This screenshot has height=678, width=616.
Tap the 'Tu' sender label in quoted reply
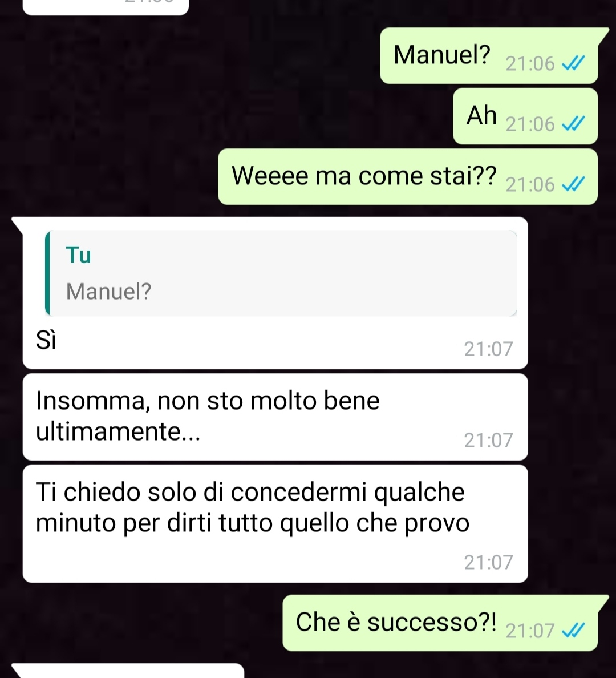[x=78, y=255]
